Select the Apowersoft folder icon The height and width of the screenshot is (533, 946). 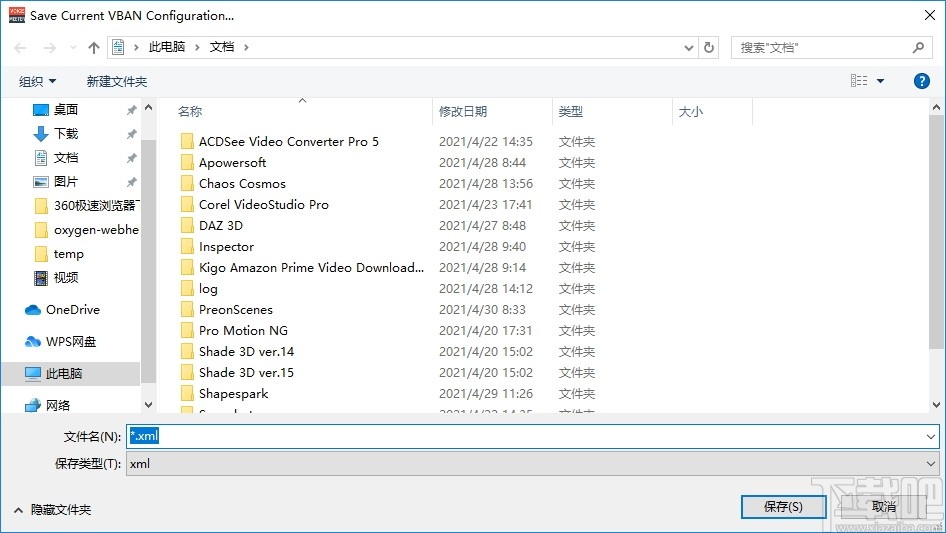pos(187,162)
